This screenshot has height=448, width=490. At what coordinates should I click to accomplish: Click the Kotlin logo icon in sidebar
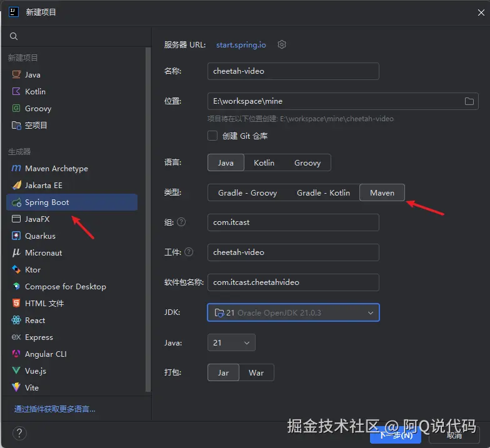coord(16,91)
